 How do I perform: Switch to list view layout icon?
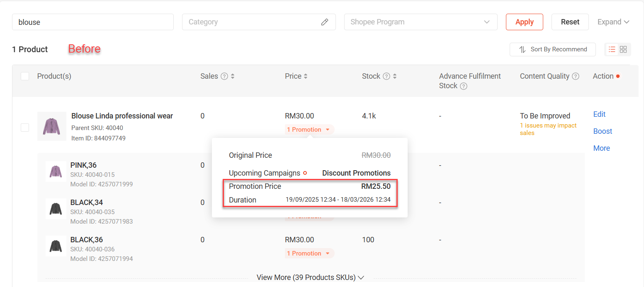(612, 49)
